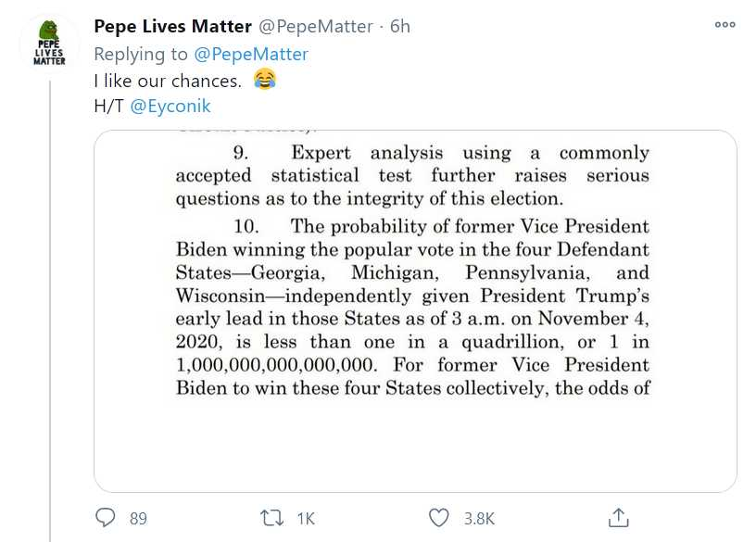
Task: Open the Pepe Lives Matter display name
Action: click(x=172, y=27)
